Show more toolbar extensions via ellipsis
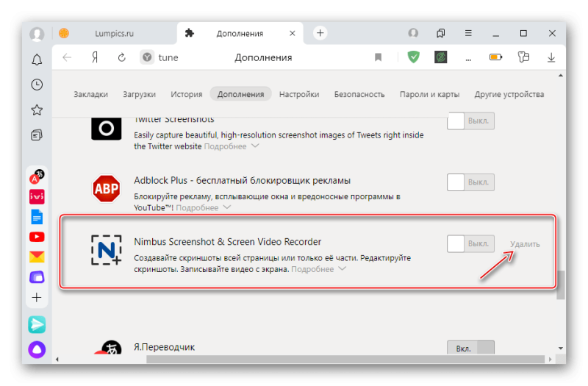This screenshot has width=588, height=386. coord(468,59)
